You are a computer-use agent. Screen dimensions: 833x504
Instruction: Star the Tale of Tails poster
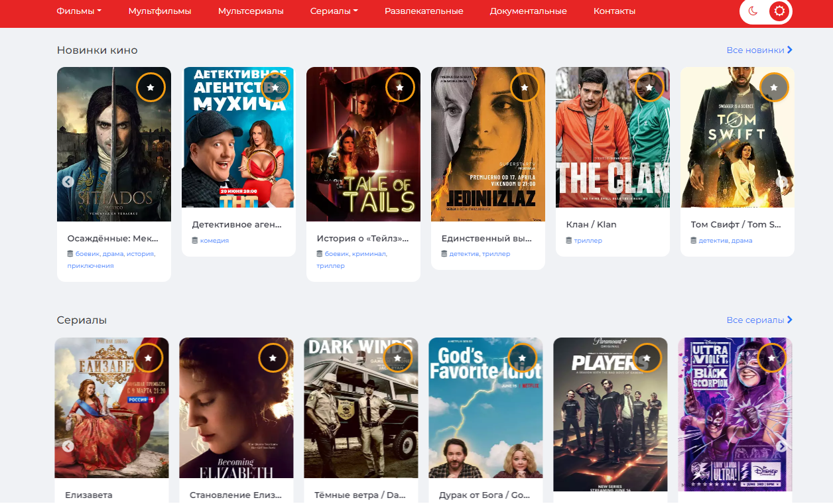tap(400, 87)
